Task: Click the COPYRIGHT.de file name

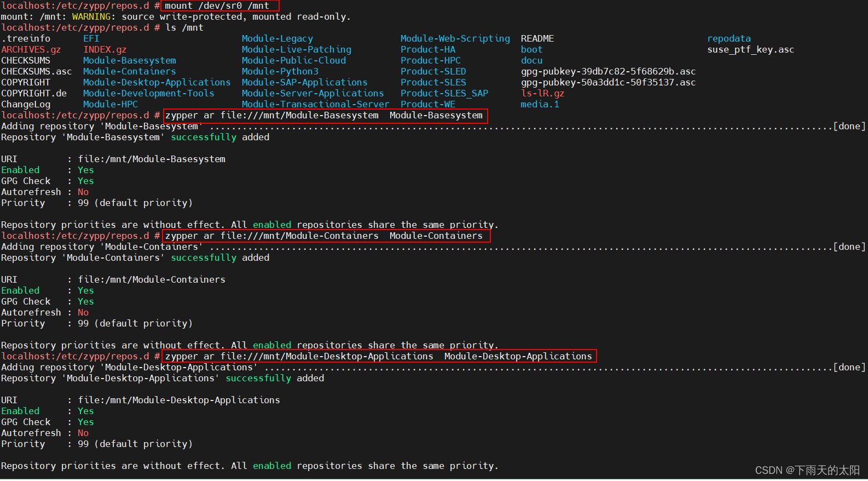Action: pos(34,93)
